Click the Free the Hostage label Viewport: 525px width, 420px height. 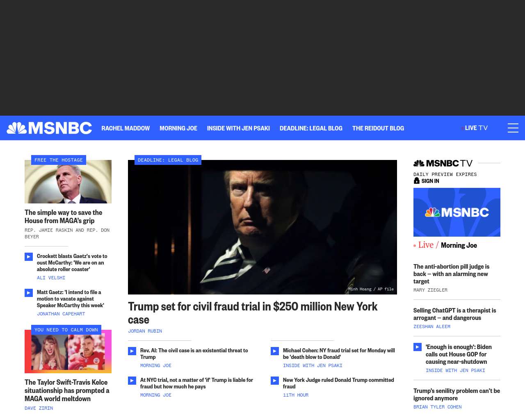(x=59, y=160)
